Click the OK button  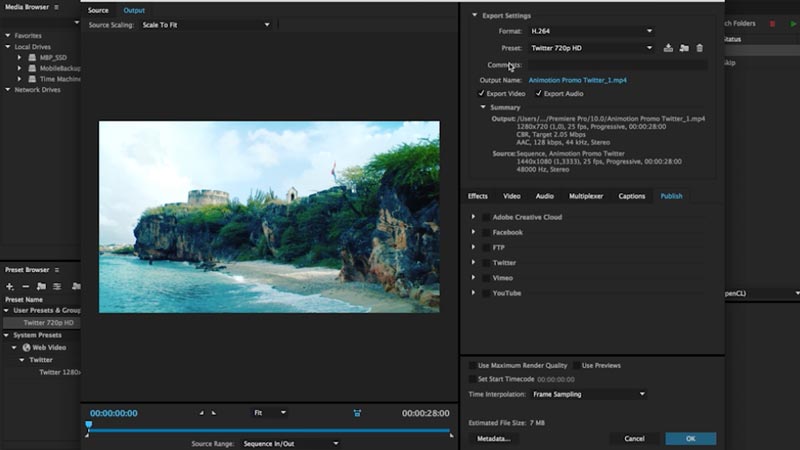[690, 438]
